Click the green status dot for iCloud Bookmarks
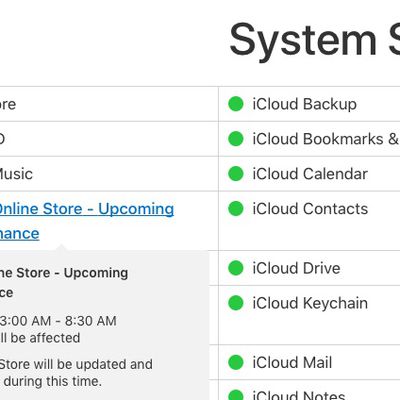Screen dimensions: 400x400 pos(236,139)
